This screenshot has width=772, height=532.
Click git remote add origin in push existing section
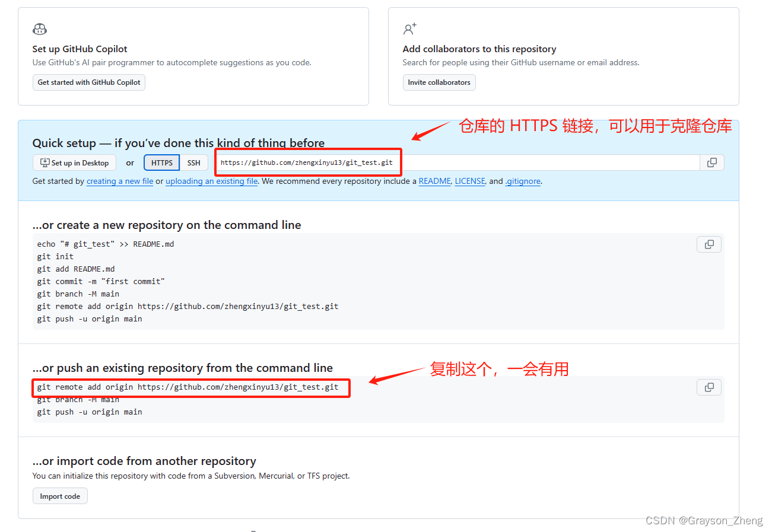188,387
